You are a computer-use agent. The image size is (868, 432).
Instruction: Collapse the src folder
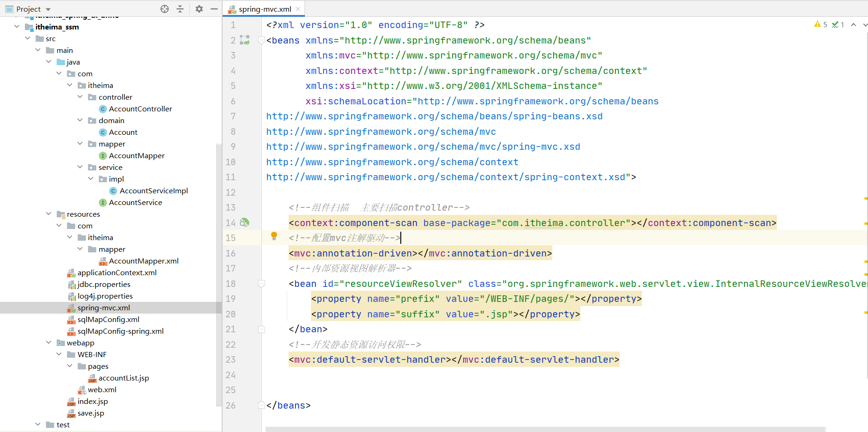[x=28, y=38]
